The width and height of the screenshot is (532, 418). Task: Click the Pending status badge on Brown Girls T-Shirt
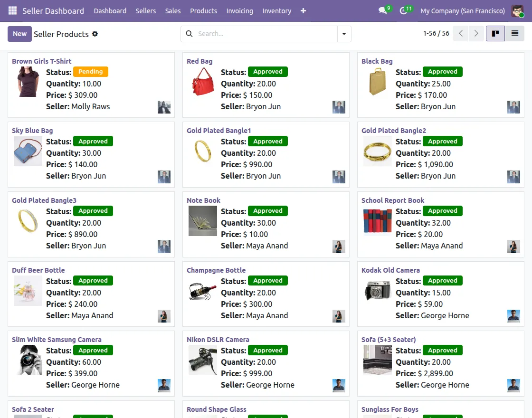pos(91,72)
